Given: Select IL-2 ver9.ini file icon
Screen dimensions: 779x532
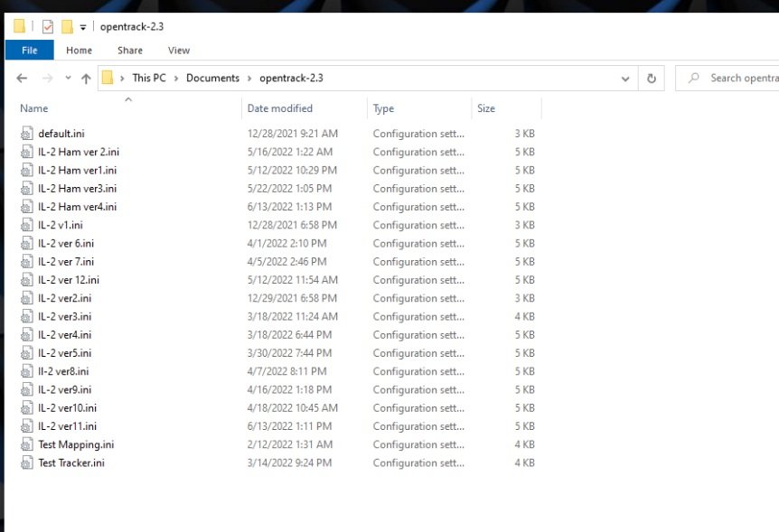Looking at the screenshot, I should point(27,389).
